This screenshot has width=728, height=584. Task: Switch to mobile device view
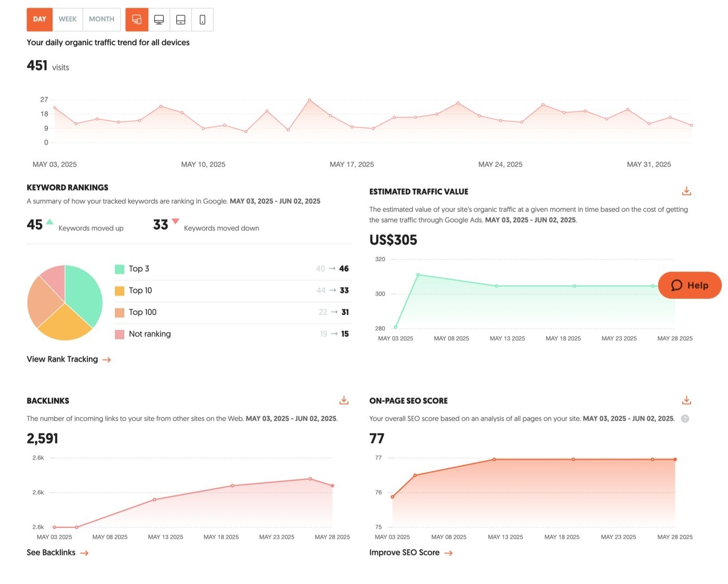202,20
